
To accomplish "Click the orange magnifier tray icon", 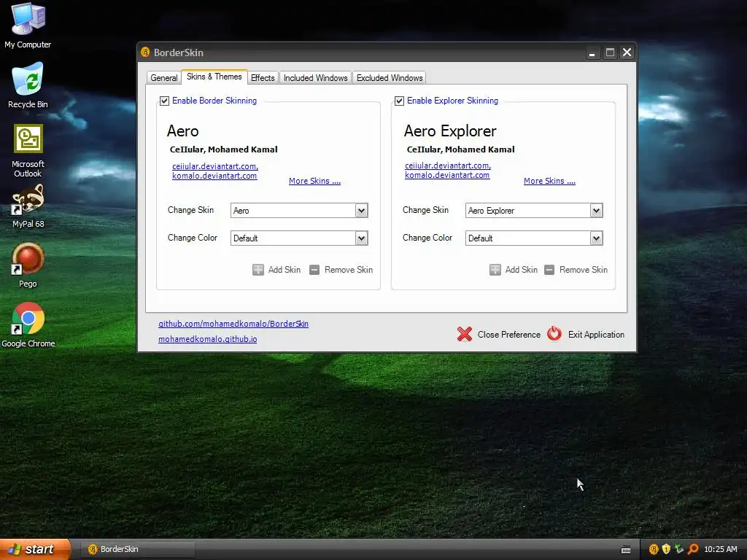I will [x=693, y=549].
